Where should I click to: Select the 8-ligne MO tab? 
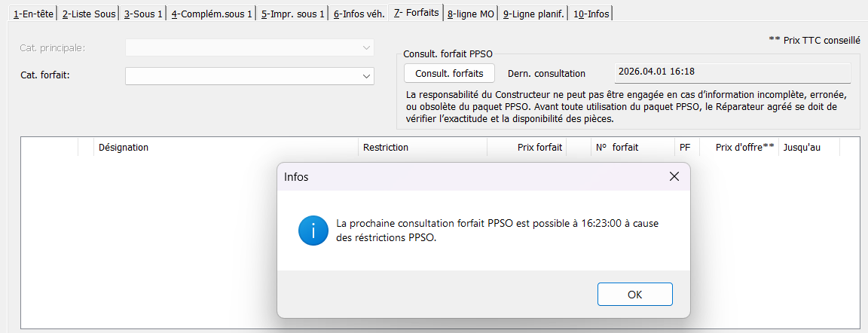point(470,14)
